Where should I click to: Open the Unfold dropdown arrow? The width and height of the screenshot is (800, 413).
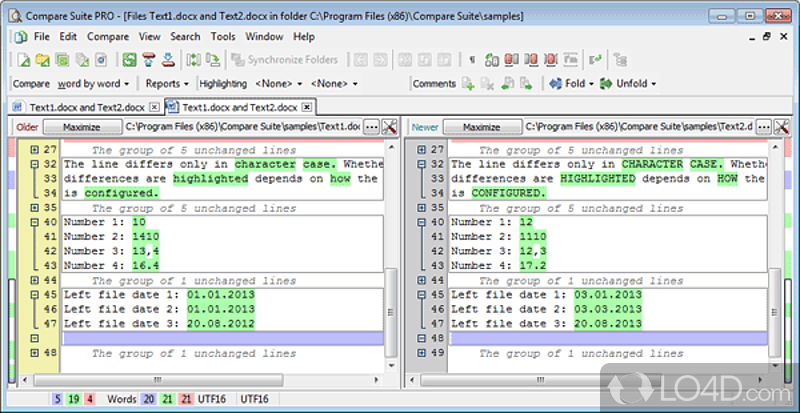[653, 84]
